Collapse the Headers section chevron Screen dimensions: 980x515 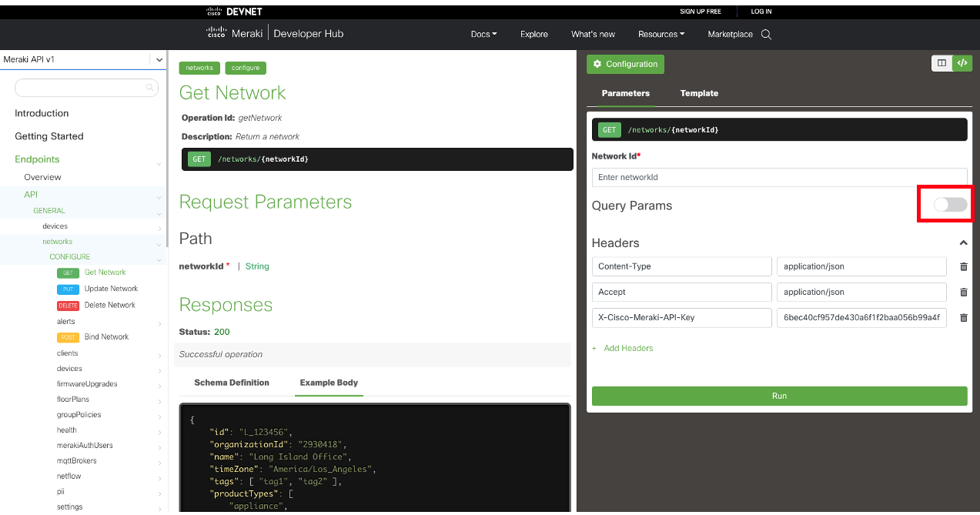tap(963, 242)
